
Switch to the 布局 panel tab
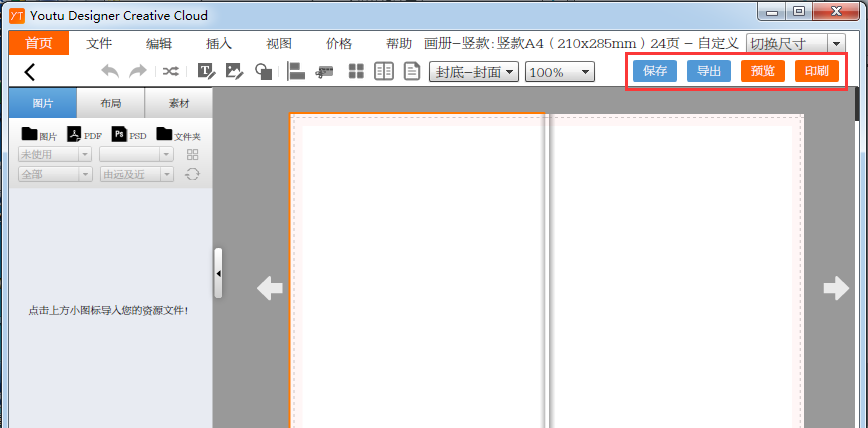coord(111,103)
